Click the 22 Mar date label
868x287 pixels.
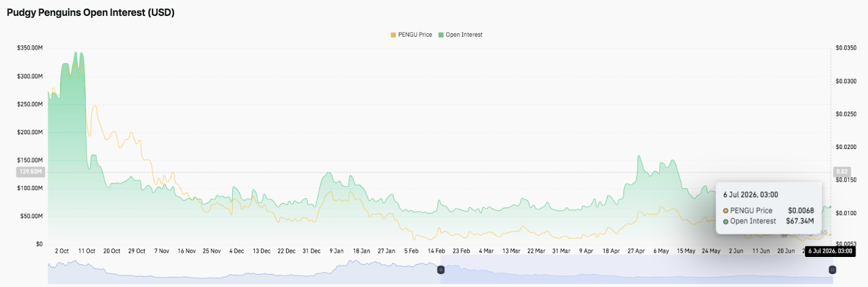tap(537, 251)
